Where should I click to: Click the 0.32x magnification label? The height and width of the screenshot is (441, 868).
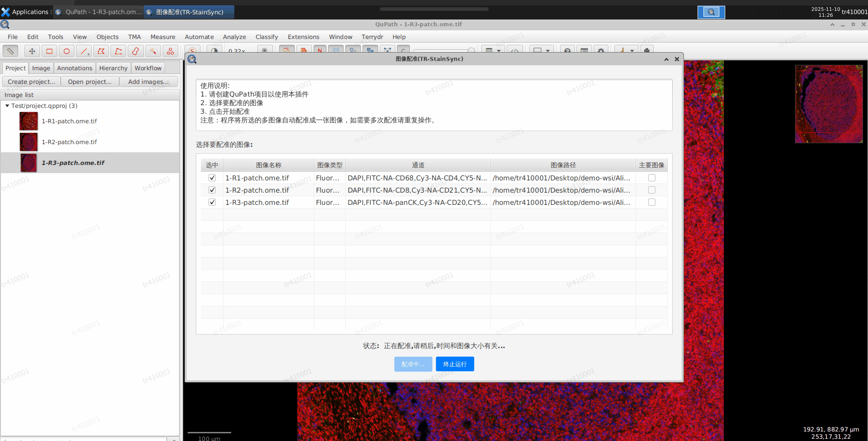coord(237,51)
